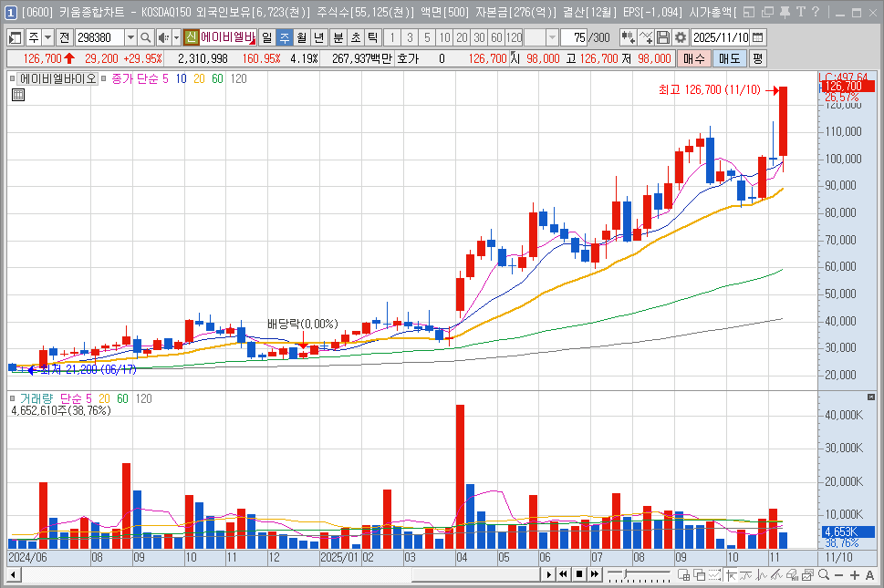Toggle the square next to 거래량 label
884x588 pixels.
13,398
